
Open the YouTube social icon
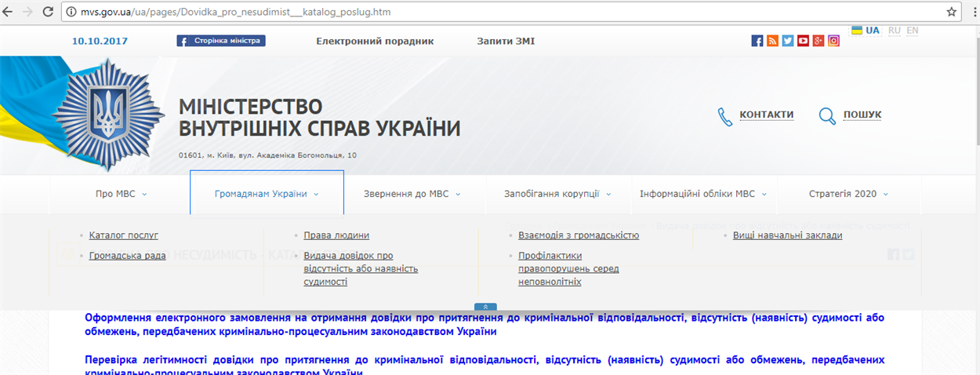click(x=803, y=41)
